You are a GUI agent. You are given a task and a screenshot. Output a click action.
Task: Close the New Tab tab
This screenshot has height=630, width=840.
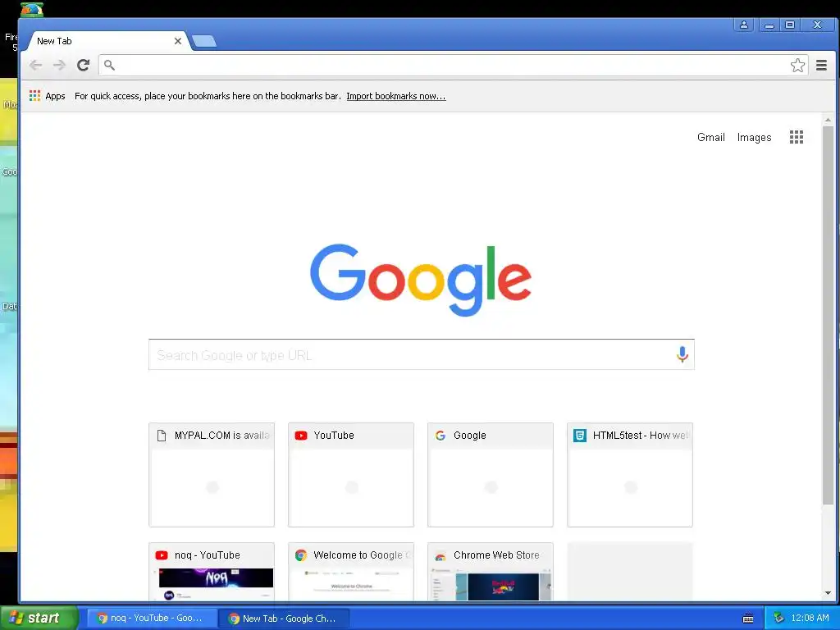[x=178, y=41]
